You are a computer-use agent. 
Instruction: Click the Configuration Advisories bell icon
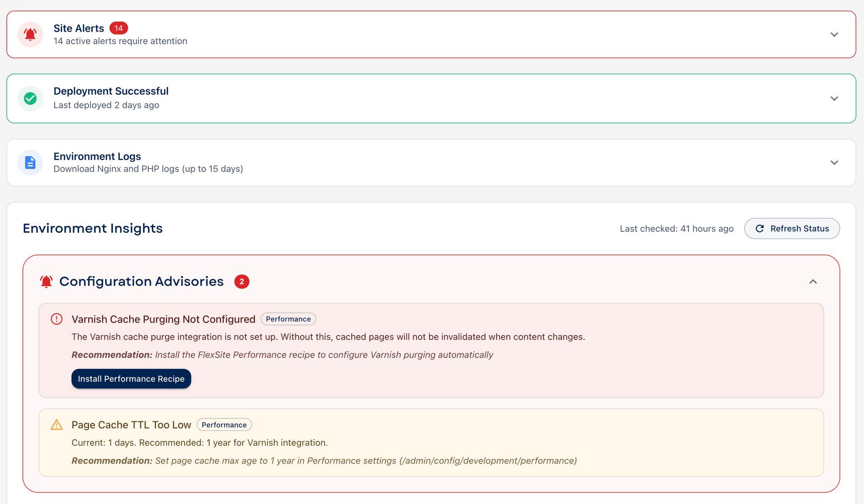[x=46, y=281]
